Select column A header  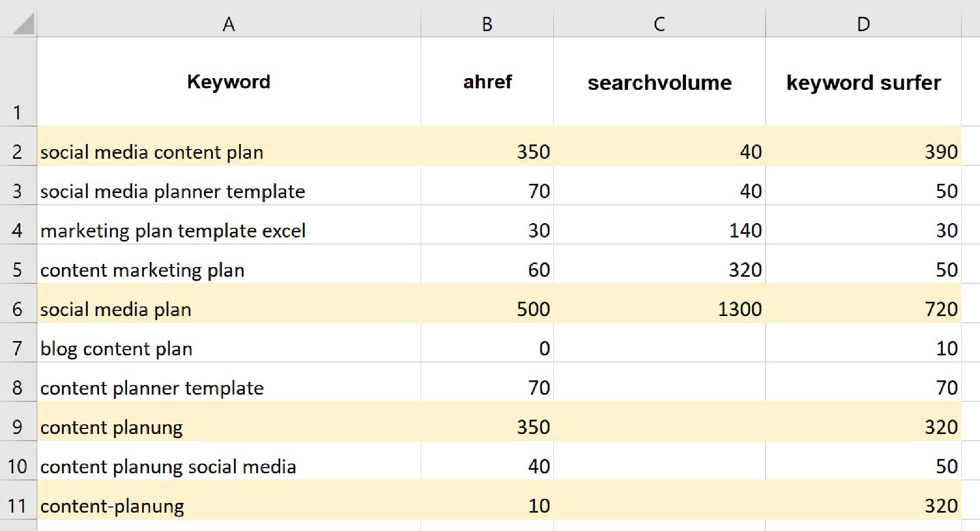tap(229, 24)
